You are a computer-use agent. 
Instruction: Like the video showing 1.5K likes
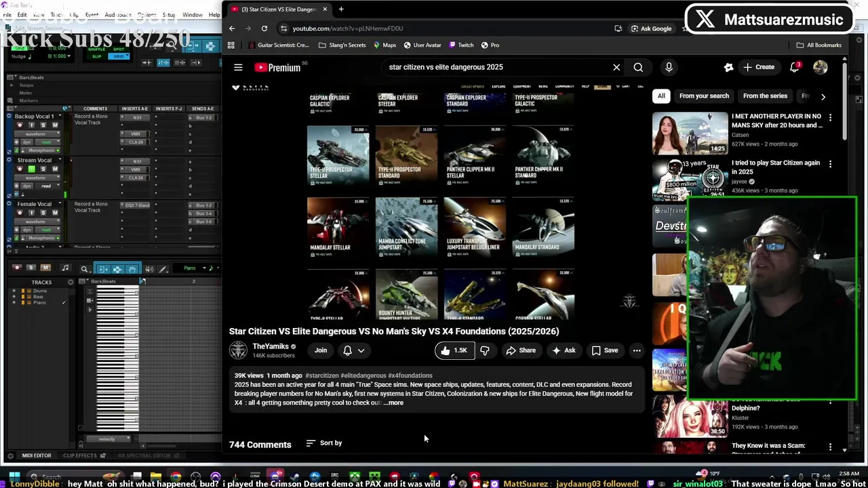click(454, 350)
